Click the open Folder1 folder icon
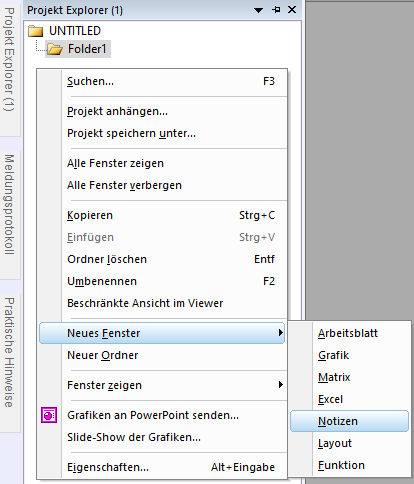 [55, 49]
